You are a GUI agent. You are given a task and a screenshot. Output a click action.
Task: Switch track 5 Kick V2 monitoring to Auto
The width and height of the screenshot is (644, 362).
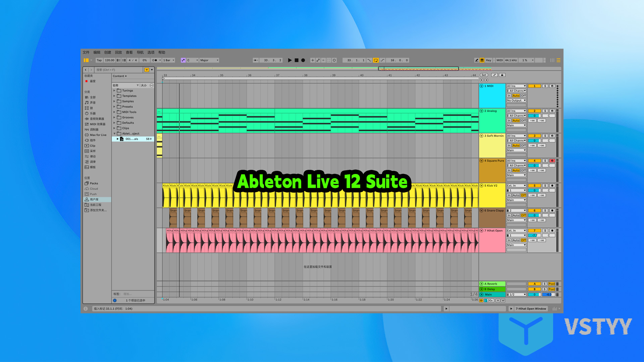pyautogui.click(x=516, y=195)
